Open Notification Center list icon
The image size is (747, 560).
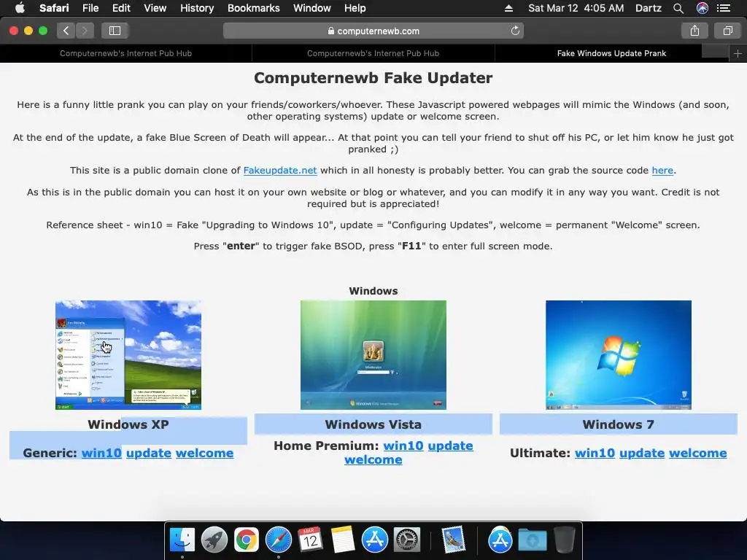[724, 8]
